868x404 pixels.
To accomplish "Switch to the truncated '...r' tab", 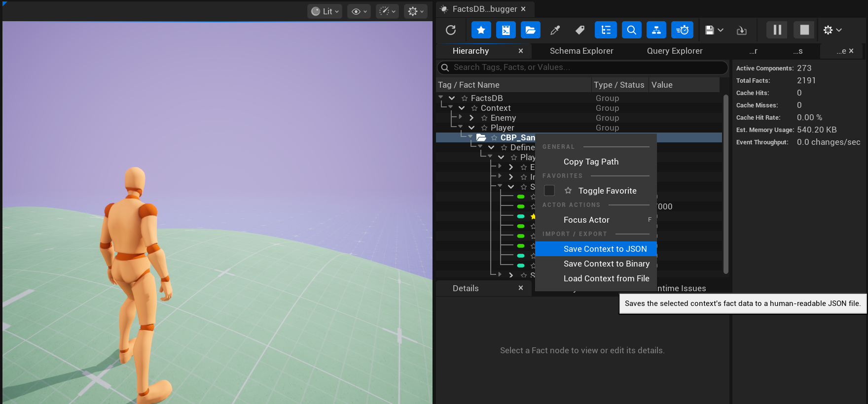I will (x=753, y=51).
